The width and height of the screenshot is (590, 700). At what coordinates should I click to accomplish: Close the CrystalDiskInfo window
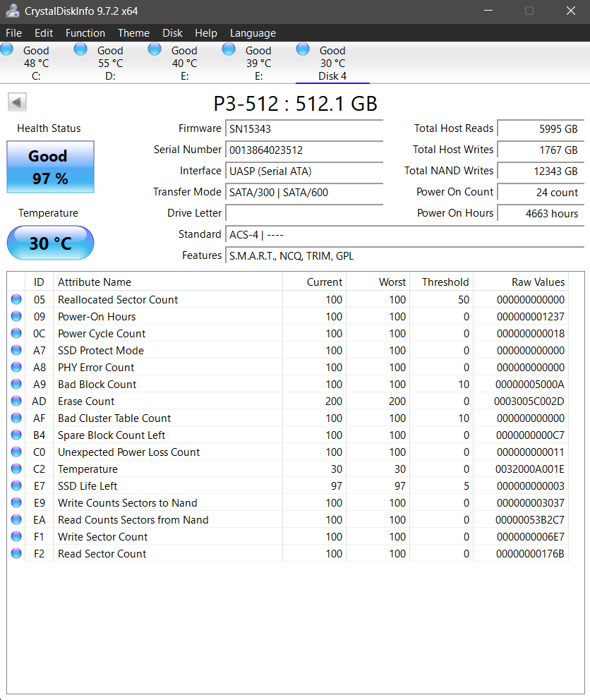click(571, 11)
